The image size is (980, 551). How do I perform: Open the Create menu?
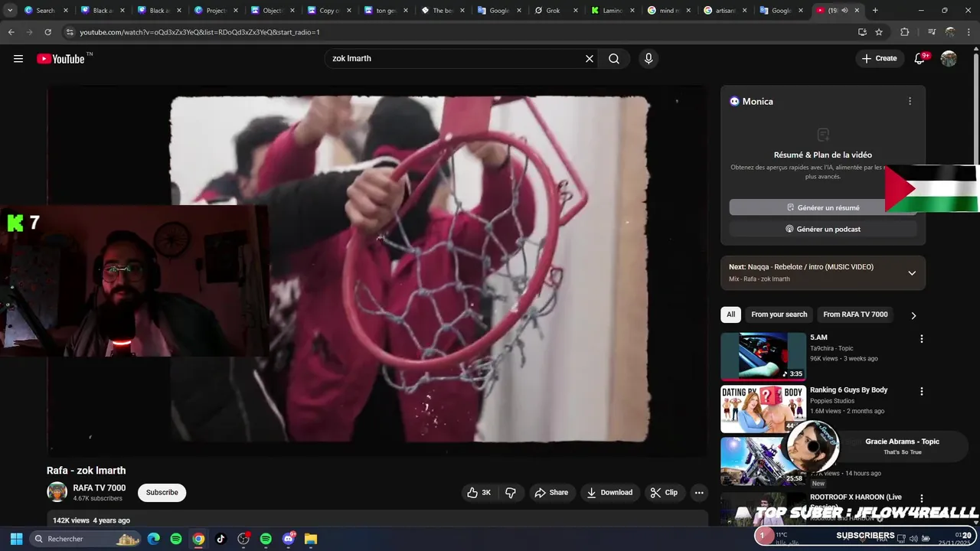(x=879, y=58)
